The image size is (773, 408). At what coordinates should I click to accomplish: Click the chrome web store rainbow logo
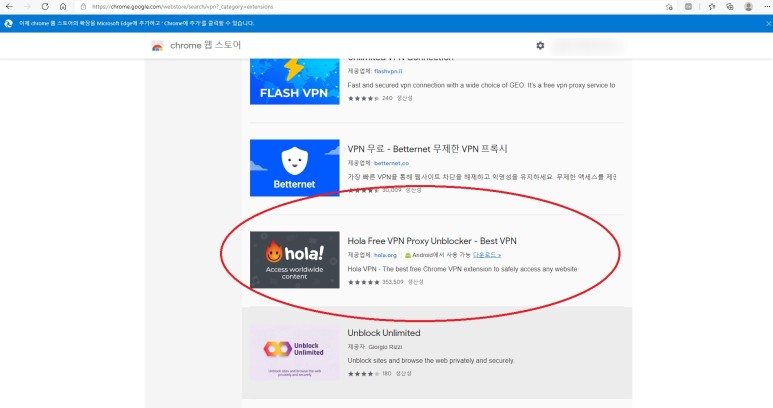157,46
